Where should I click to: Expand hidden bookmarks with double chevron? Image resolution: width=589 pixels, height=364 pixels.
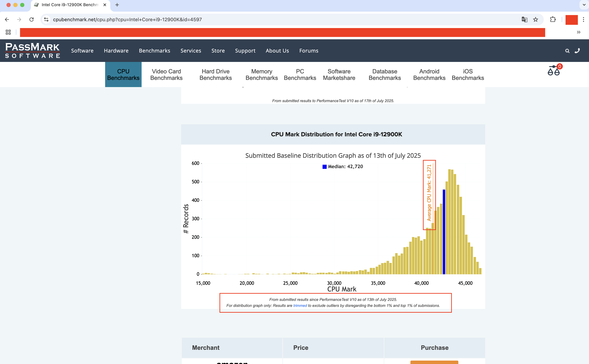point(578,32)
